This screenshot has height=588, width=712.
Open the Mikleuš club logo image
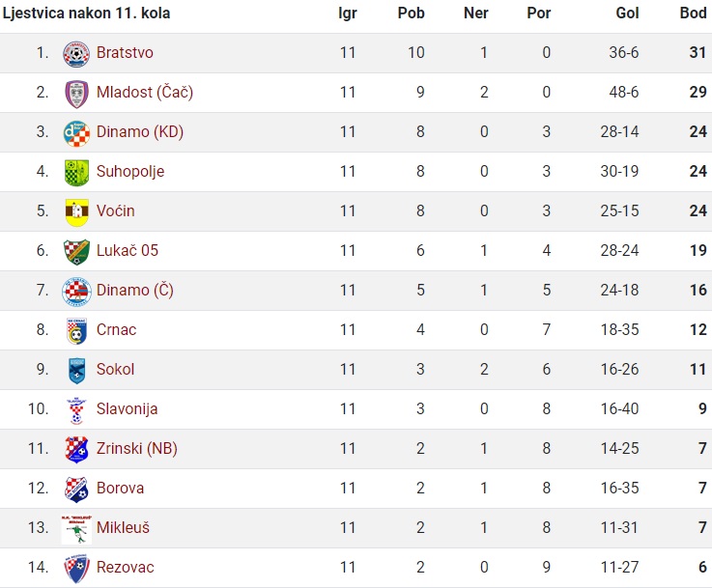76,529
